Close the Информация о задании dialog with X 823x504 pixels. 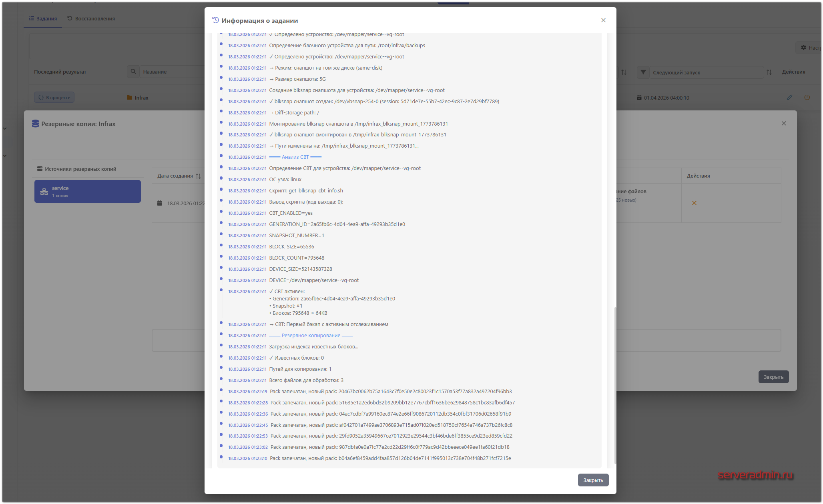[603, 20]
